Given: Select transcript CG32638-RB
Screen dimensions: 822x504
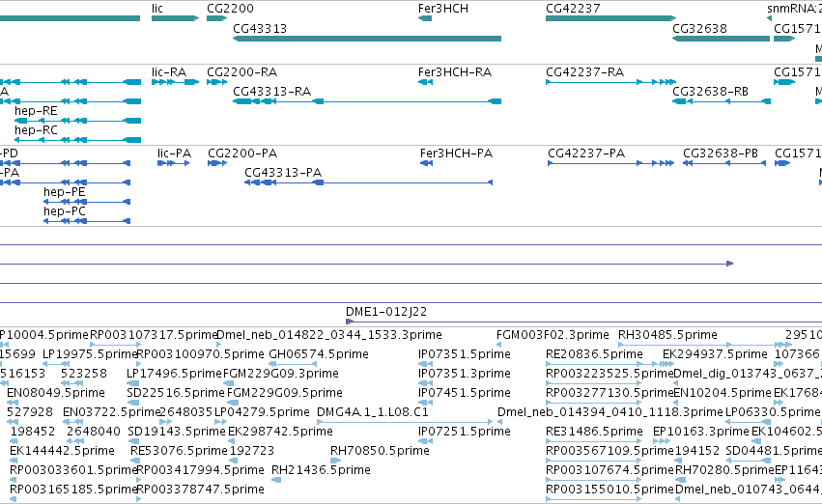Looking at the screenshot, I should 722,101.
